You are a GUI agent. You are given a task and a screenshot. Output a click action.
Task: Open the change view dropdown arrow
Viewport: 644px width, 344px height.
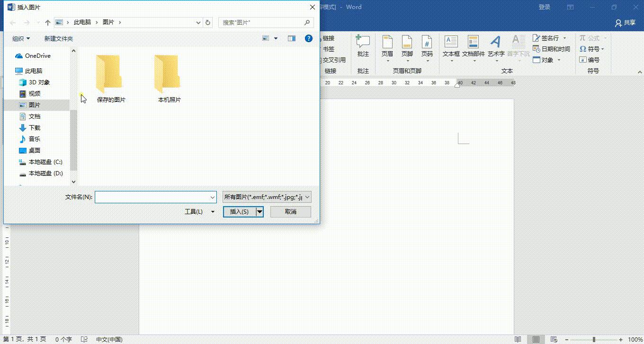click(276, 38)
